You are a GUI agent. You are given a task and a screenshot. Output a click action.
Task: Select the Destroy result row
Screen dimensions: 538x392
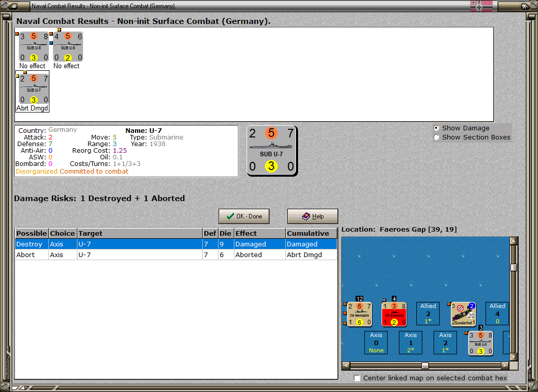pyautogui.click(x=176, y=244)
